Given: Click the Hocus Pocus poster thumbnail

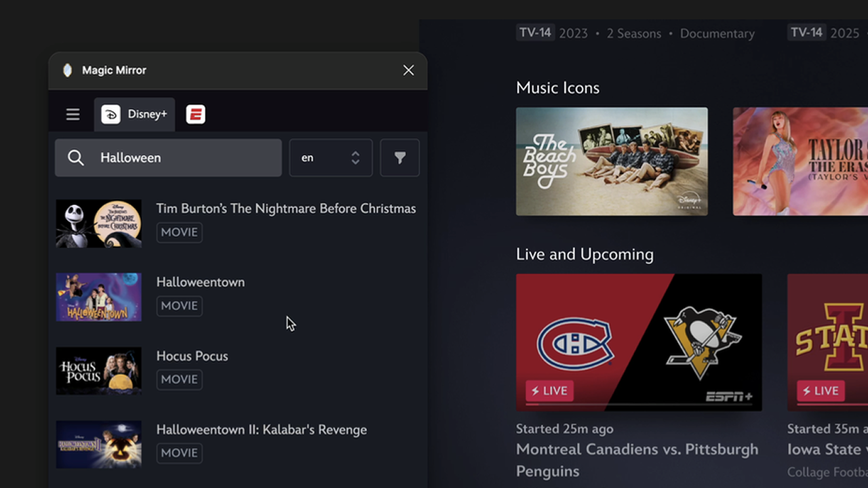Looking at the screenshot, I should pos(99,371).
